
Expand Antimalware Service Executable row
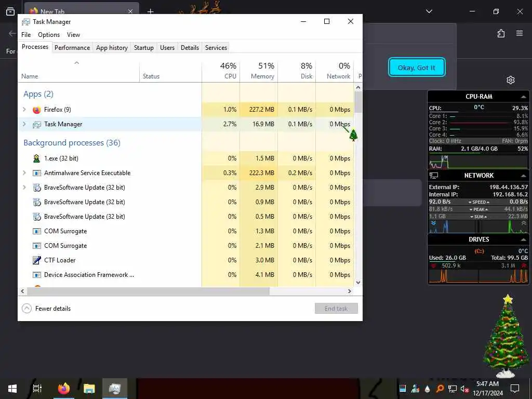click(24, 173)
